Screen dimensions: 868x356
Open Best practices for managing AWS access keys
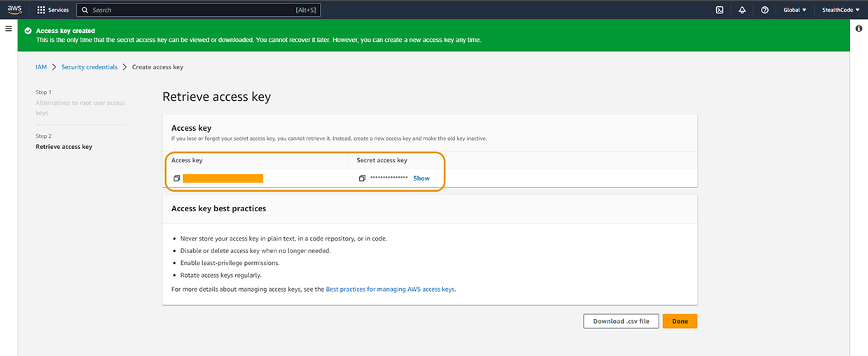coord(391,289)
